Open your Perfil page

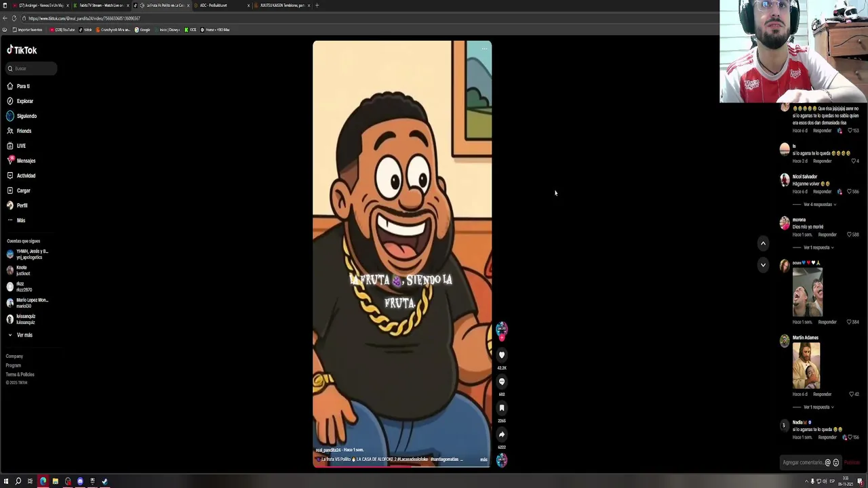17,205
